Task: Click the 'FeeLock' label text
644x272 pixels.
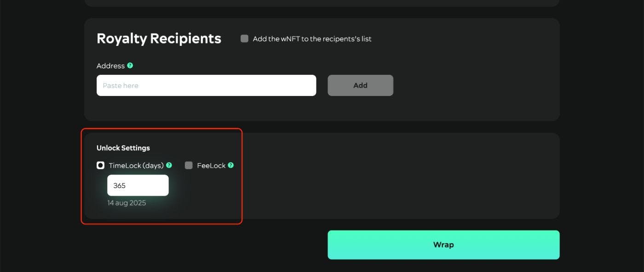Action: pos(211,166)
